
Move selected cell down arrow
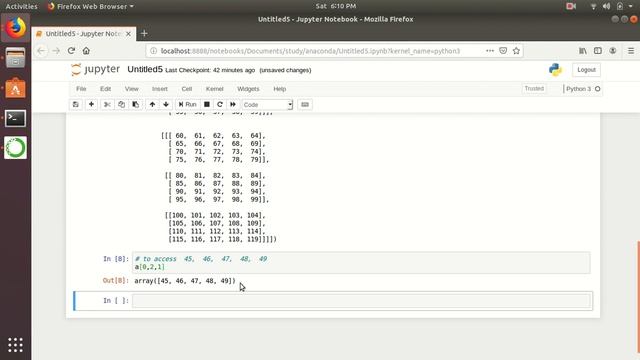[166, 104]
